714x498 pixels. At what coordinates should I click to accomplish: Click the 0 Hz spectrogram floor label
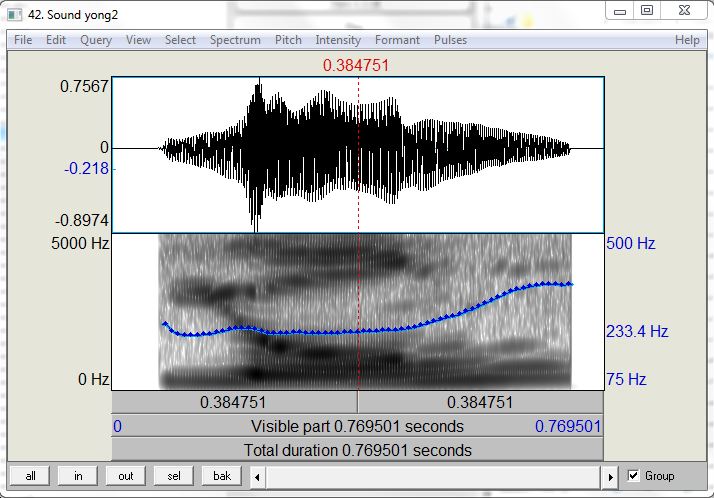pos(93,379)
